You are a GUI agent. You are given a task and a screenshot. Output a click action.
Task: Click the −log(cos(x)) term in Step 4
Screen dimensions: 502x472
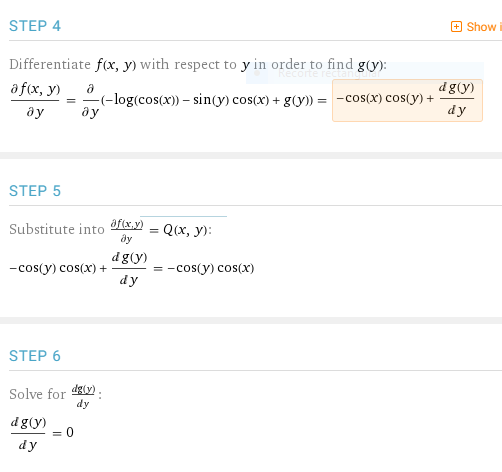click(142, 100)
